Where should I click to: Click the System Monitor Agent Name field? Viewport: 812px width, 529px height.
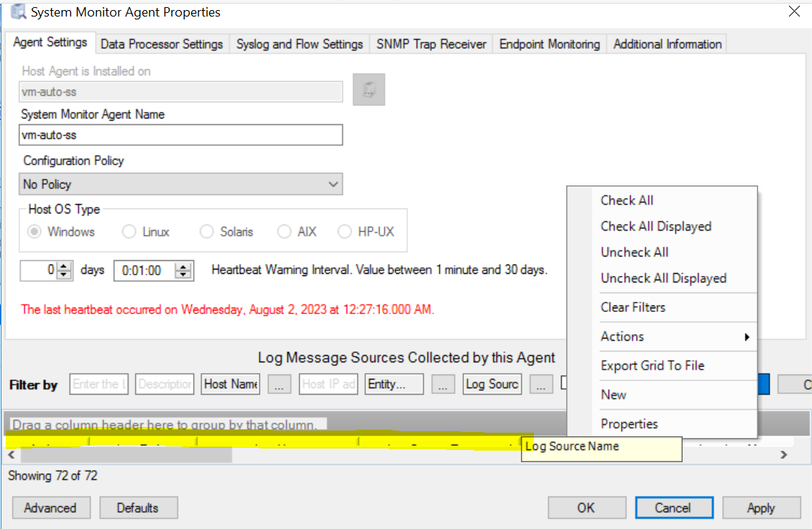coord(180,135)
